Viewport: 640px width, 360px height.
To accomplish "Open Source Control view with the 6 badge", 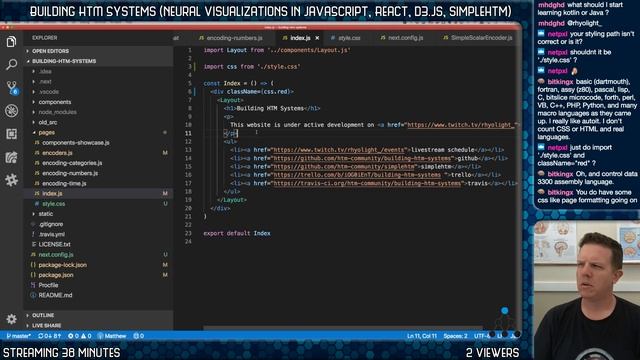I will pyautogui.click(x=11, y=87).
